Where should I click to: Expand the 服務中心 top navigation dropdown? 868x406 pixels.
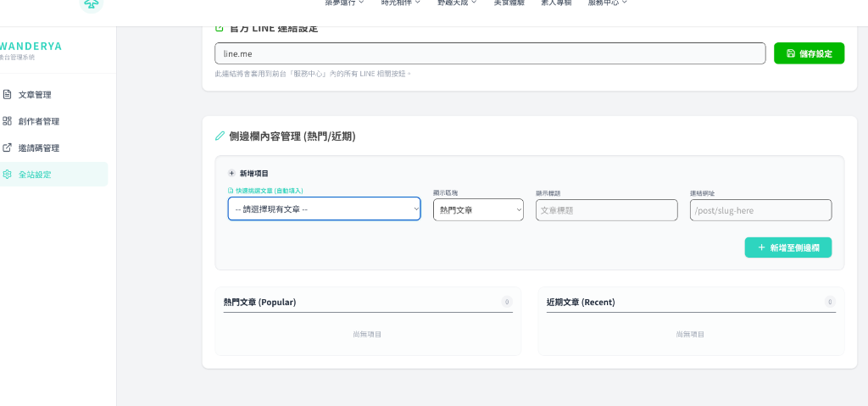coord(607,3)
